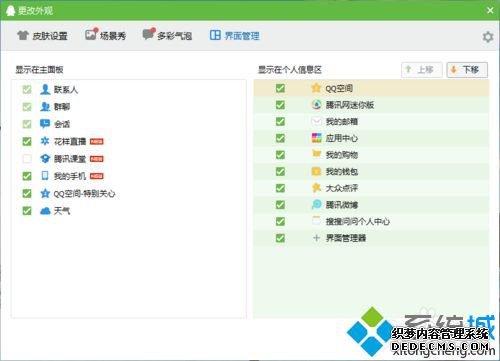Toggle the 群聊 checkbox

27,107
